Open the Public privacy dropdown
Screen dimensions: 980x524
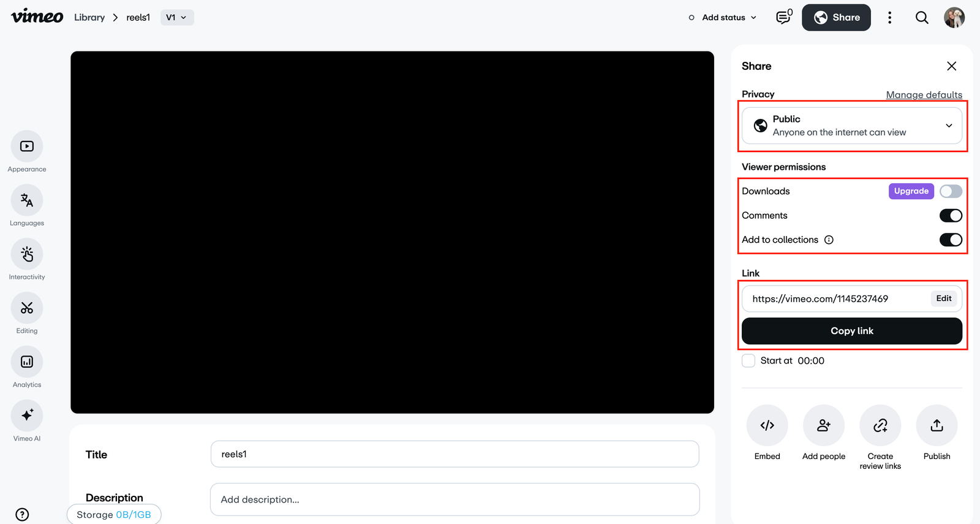coord(852,126)
